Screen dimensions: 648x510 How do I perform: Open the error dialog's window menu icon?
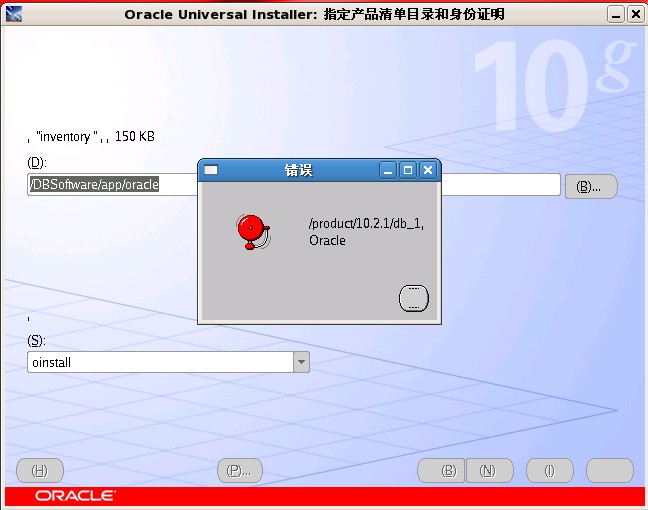(x=211, y=170)
